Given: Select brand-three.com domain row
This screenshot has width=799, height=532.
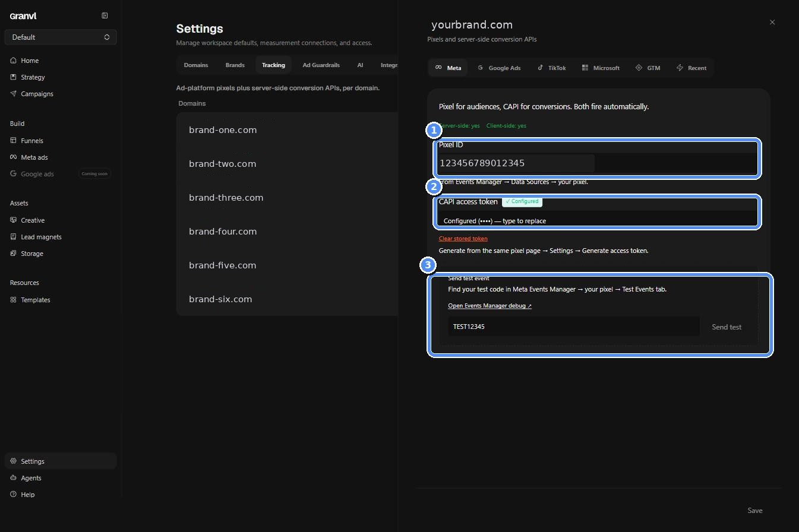Looking at the screenshot, I should coord(288,198).
